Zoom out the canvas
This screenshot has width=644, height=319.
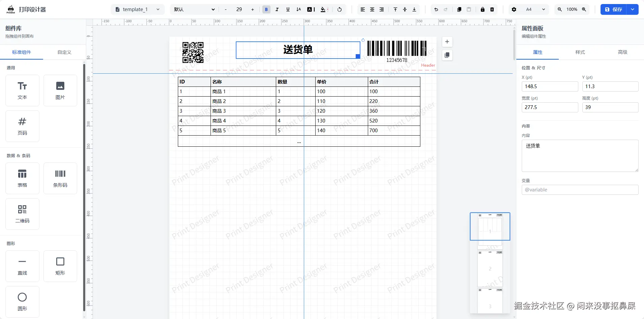[x=560, y=9]
